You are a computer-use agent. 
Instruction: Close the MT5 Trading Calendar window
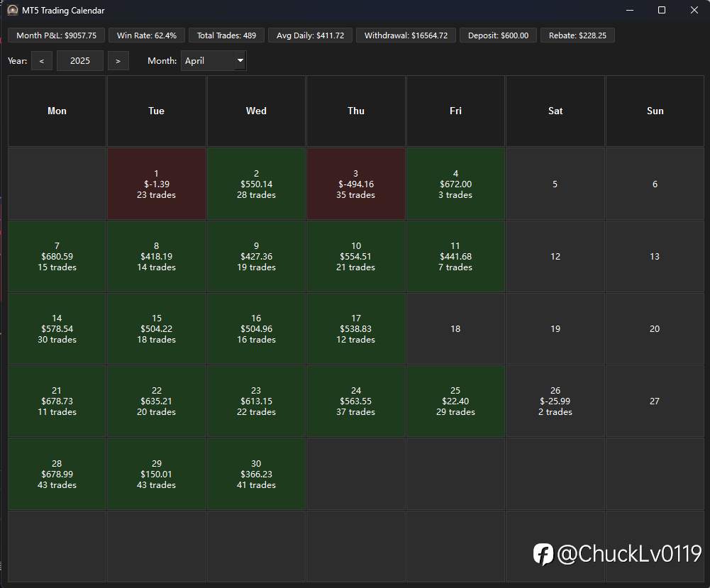coord(694,10)
